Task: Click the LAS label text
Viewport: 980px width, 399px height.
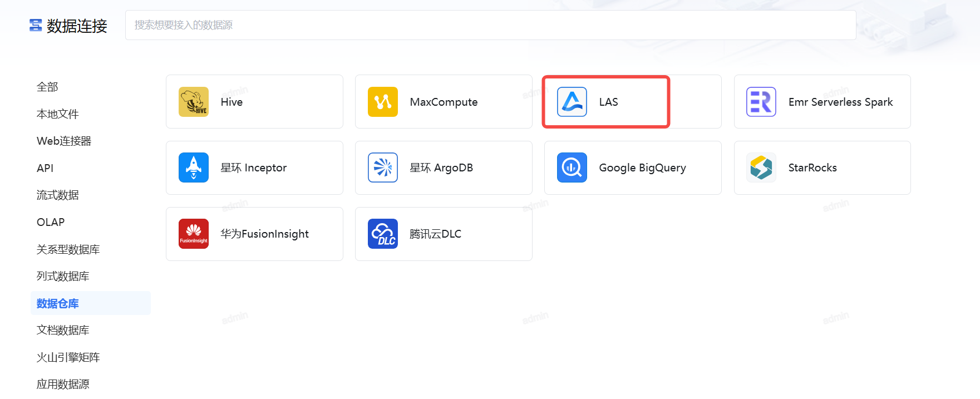Action: tap(608, 102)
